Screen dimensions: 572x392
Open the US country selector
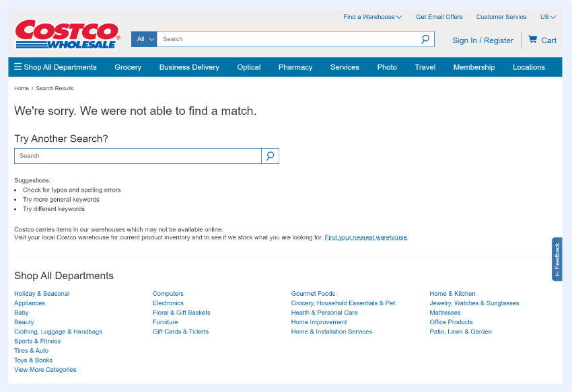548,17
